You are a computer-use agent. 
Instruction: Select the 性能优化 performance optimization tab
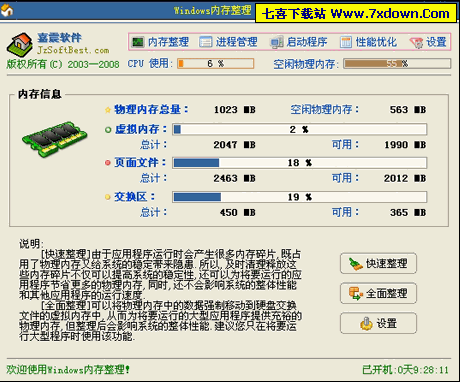(x=369, y=42)
